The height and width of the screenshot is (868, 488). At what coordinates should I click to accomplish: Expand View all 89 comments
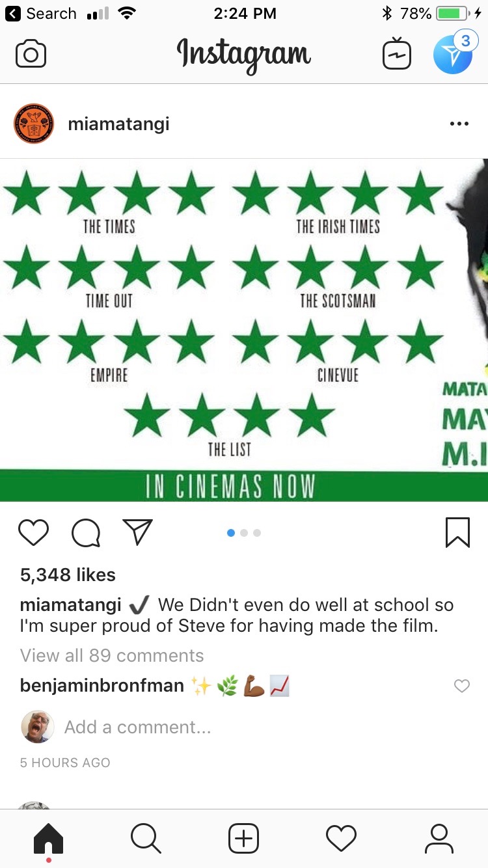(x=112, y=655)
